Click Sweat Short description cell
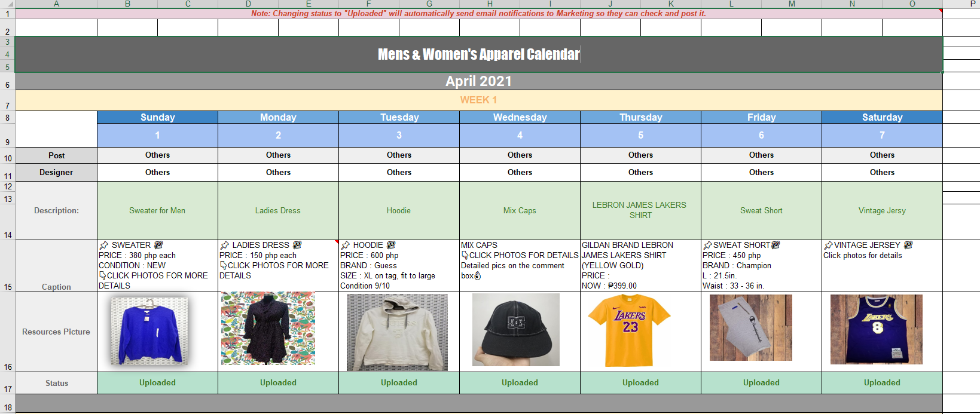This screenshot has height=414, width=980. [762, 210]
